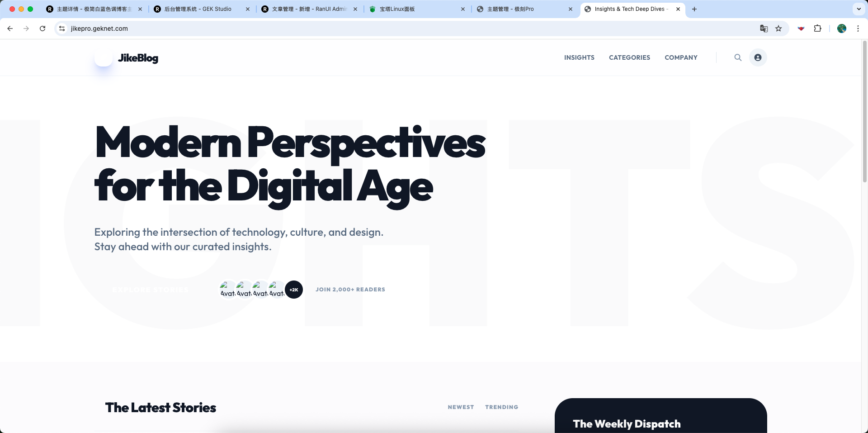Select the NEWEST stories filter
868x433 pixels.
461,407
